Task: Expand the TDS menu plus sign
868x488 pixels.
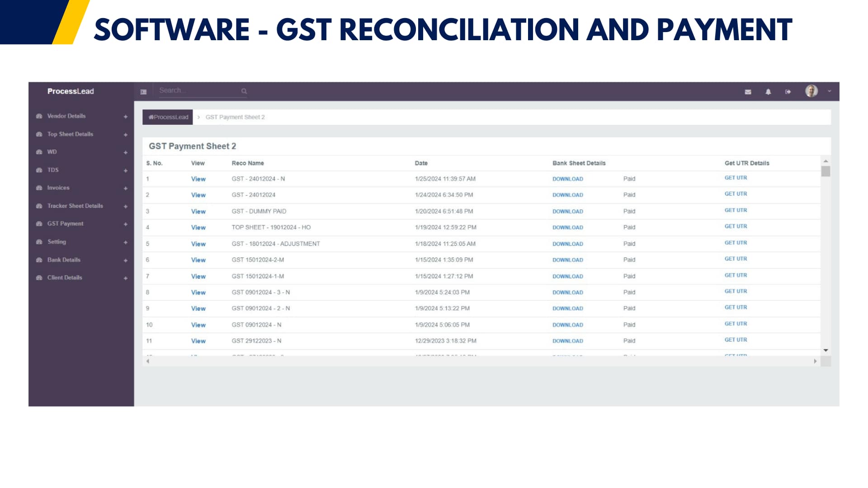Action: (x=126, y=170)
